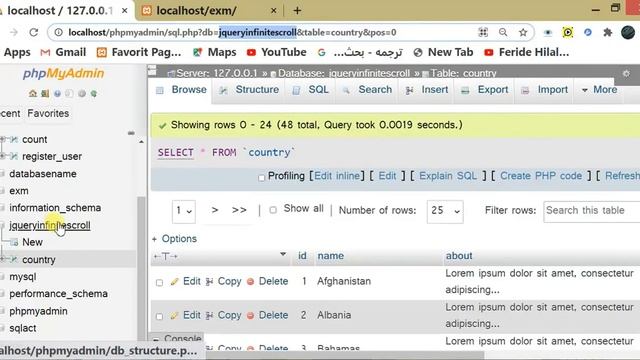The image size is (640, 360).
Task: Collapse the jqueryinfinitescroll database node
Action: (2, 225)
